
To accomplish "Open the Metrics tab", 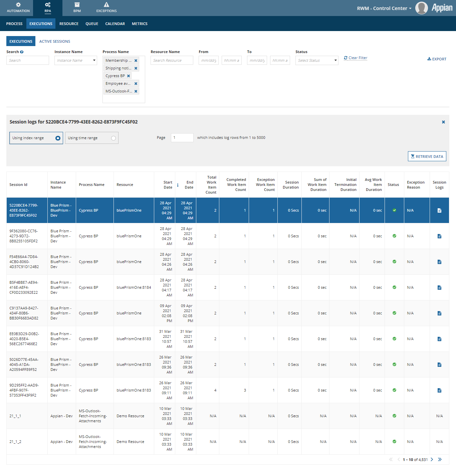I will pyautogui.click(x=140, y=24).
